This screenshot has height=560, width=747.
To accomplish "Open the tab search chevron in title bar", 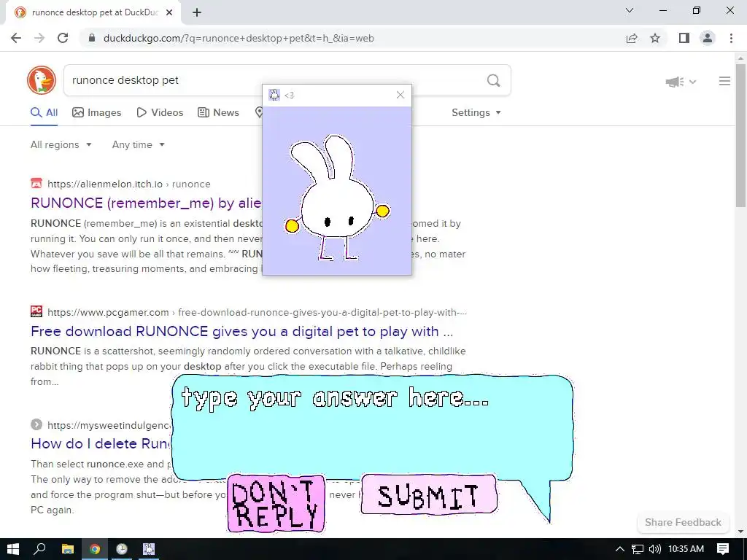I will pyautogui.click(x=630, y=10).
